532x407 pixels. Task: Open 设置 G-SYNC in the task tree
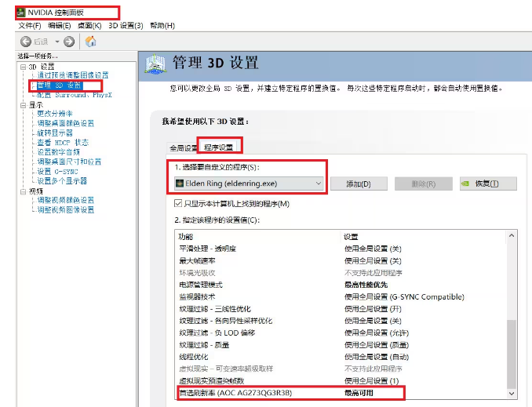(x=57, y=171)
